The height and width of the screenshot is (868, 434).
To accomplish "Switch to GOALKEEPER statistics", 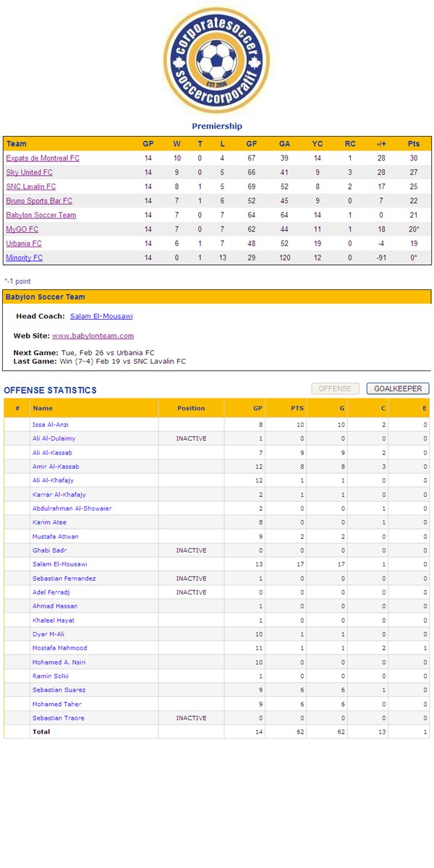I will tap(398, 388).
